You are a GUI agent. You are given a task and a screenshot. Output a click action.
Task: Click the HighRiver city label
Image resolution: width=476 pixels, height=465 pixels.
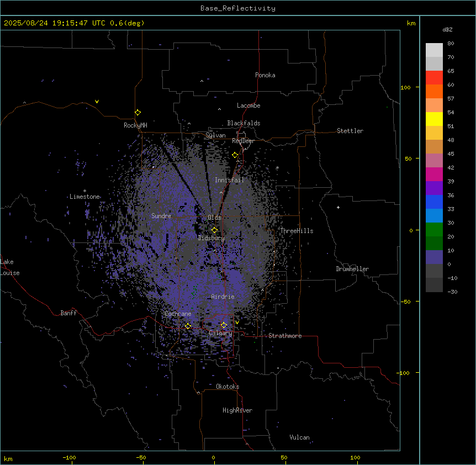coord(237,410)
